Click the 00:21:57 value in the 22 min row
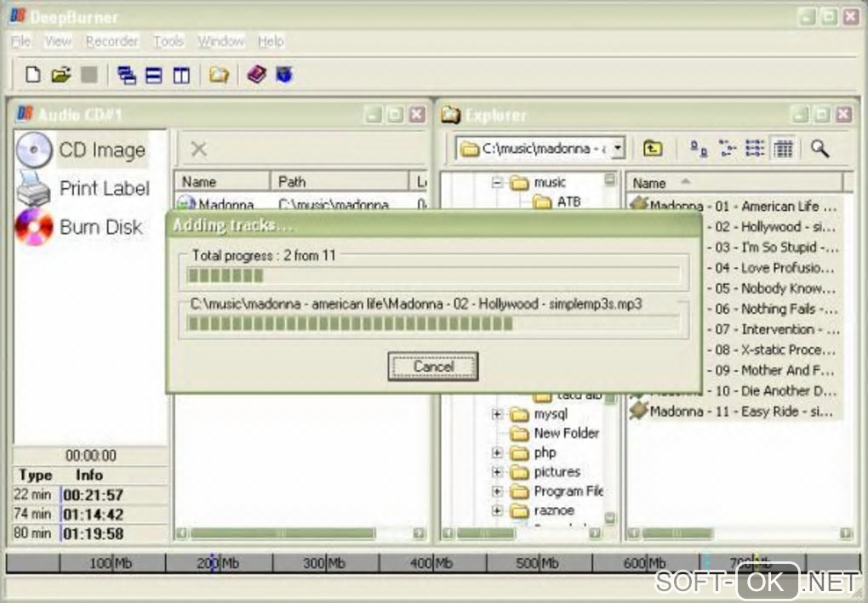The width and height of the screenshot is (868, 603). point(93,495)
